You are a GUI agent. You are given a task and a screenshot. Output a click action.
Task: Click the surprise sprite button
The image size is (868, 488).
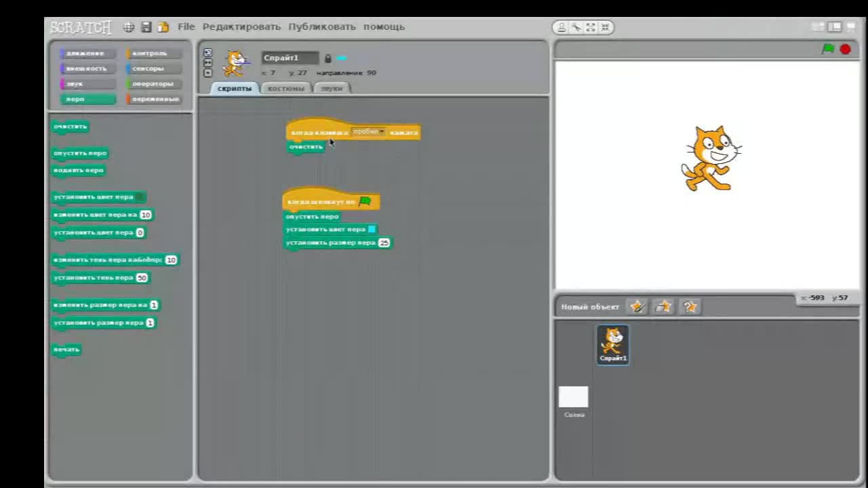coord(690,307)
